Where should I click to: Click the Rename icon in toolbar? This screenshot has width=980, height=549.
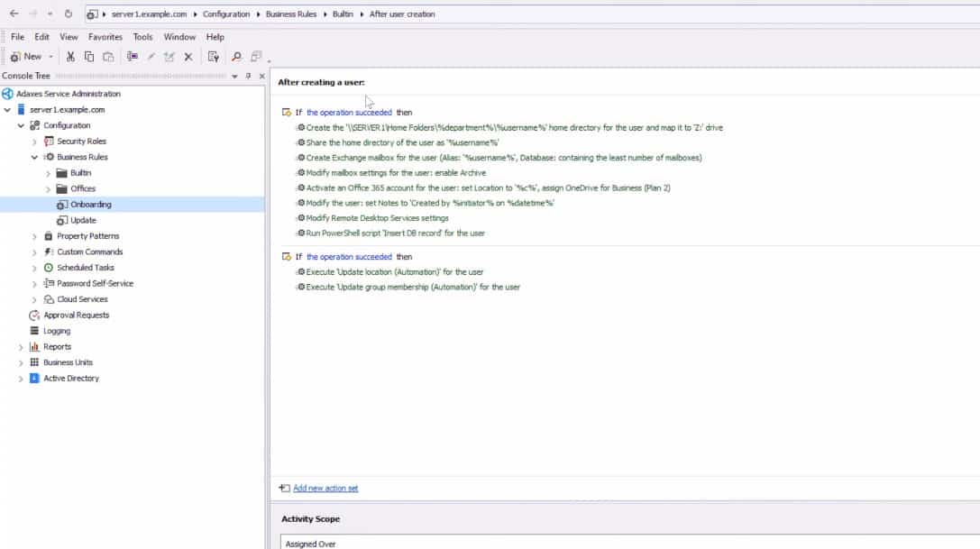pos(151,57)
